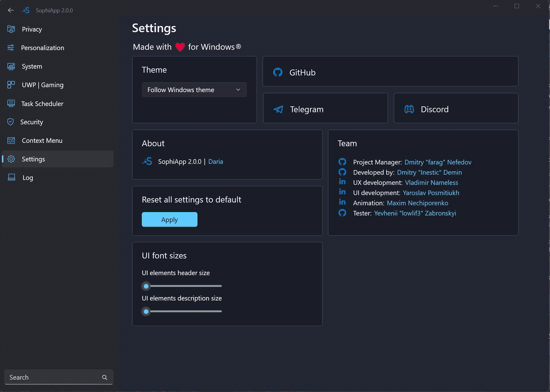Click the Context Menu icon
This screenshot has height=392, width=550.
tap(11, 141)
